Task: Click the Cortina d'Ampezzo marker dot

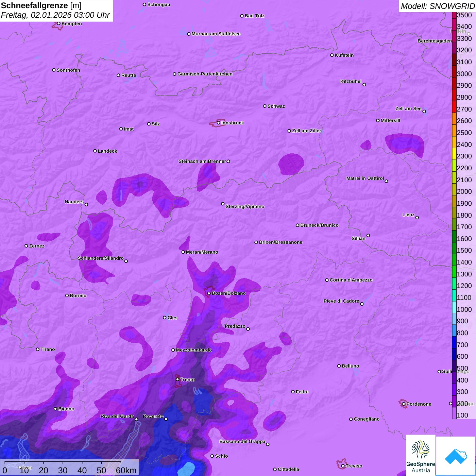Action: (327, 280)
